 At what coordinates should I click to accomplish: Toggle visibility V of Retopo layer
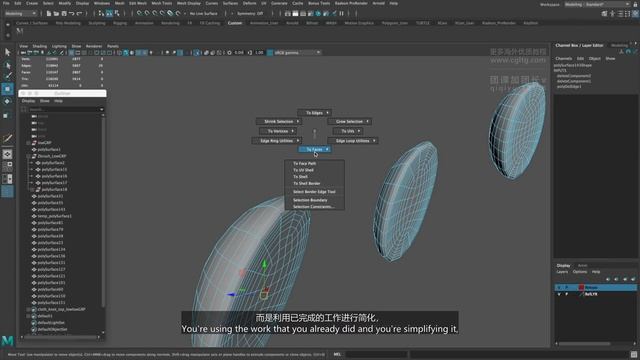(559, 288)
